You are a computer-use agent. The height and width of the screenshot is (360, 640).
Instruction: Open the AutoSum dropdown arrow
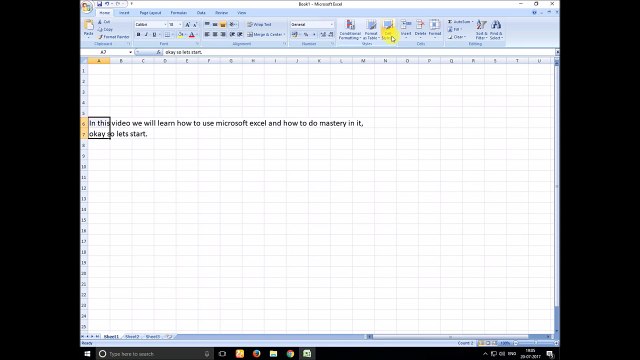tap(472, 22)
